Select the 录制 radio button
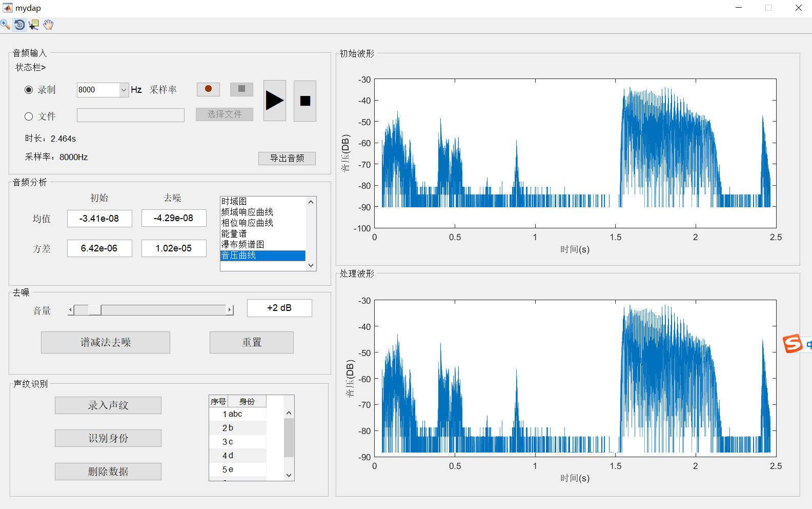Viewport: 812px width, 509px height. (x=29, y=90)
